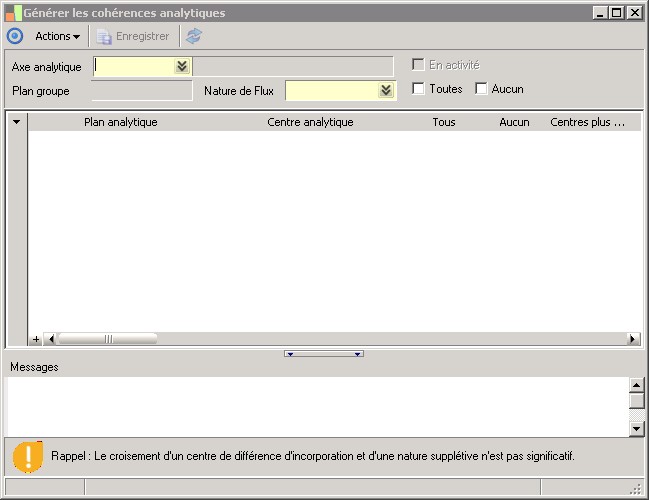Click the orange warning exclamation icon
The image size is (649, 500).
28,457
